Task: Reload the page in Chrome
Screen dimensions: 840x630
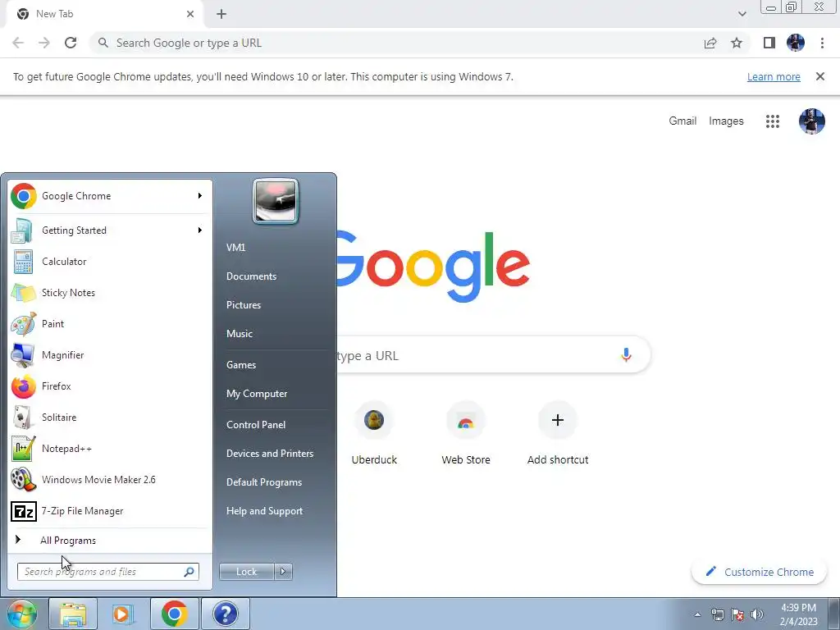Action: (x=71, y=43)
